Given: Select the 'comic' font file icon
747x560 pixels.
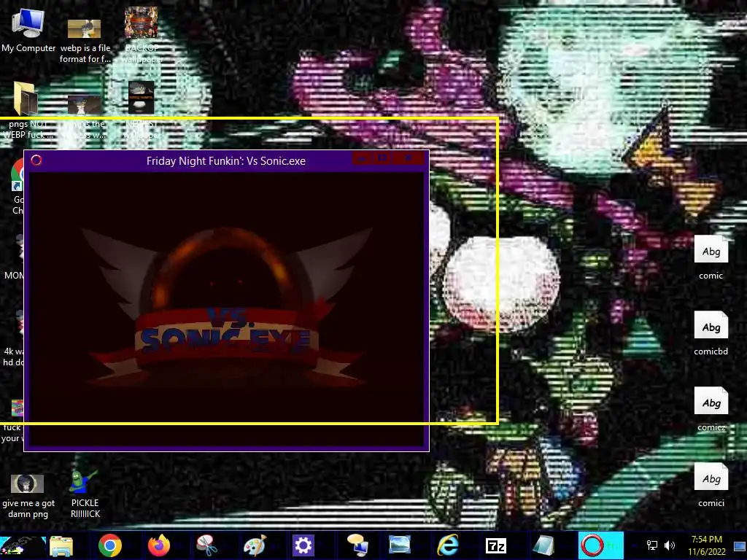Looking at the screenshot, I should click(x=711, y=257).
